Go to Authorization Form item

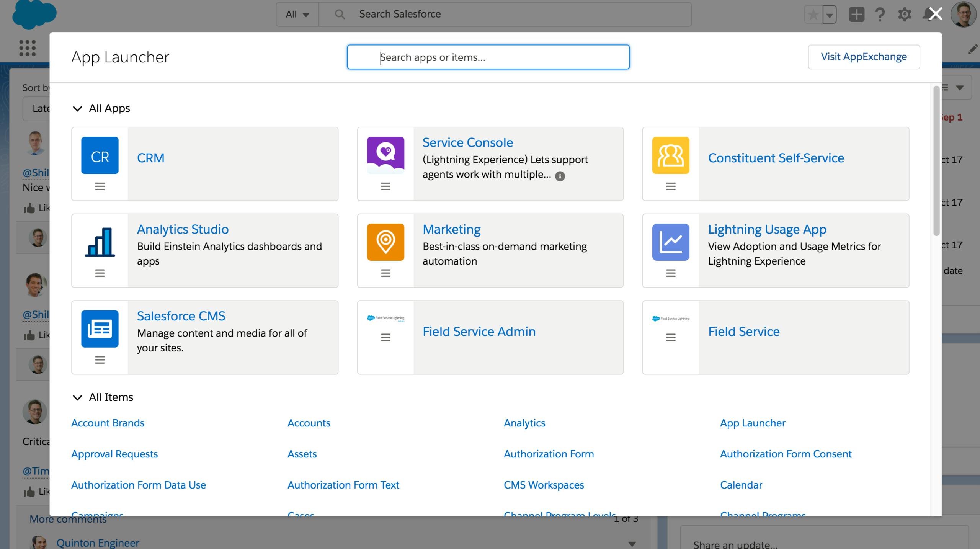tap(549, 454)
